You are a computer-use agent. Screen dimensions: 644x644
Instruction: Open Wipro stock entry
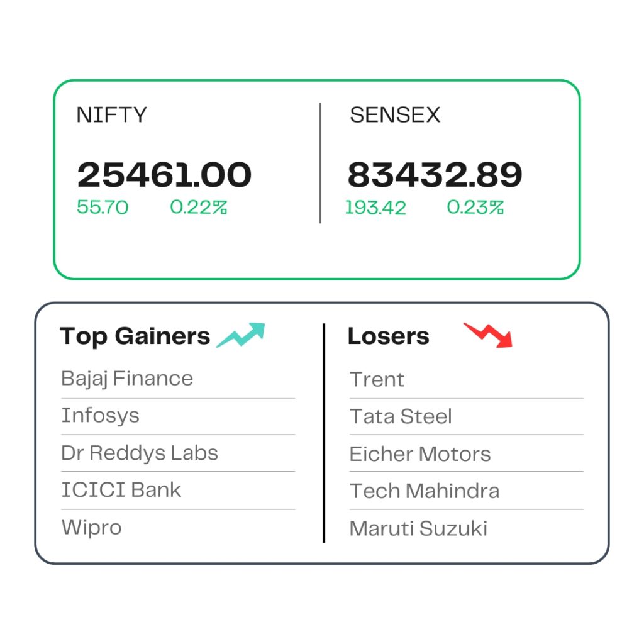coord(92,528)
